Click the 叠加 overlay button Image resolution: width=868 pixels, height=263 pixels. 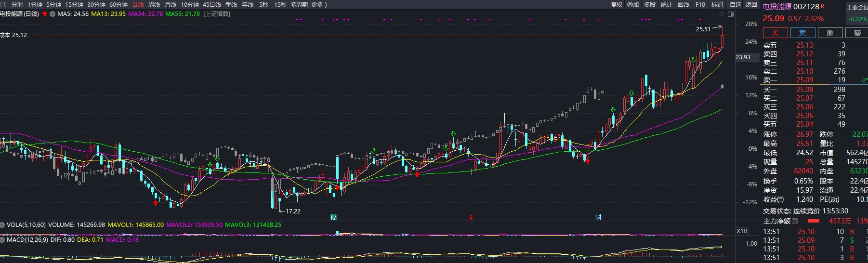click(x=633, y=4)
